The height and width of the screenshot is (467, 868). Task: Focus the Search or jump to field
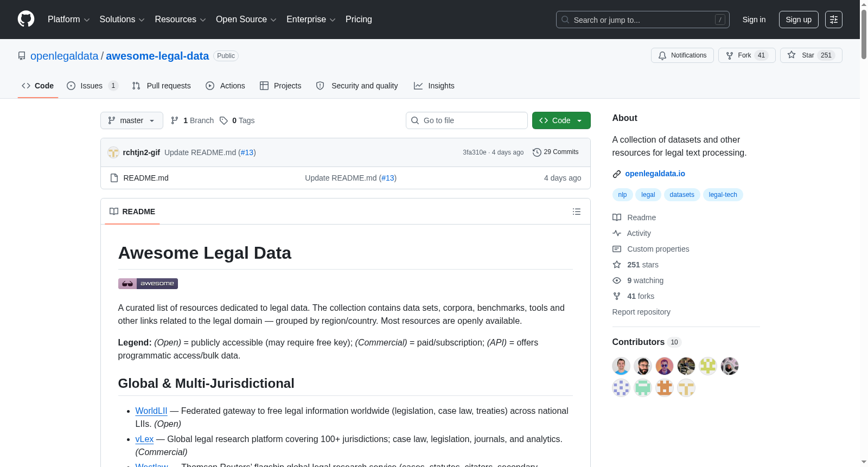[643, 20]
